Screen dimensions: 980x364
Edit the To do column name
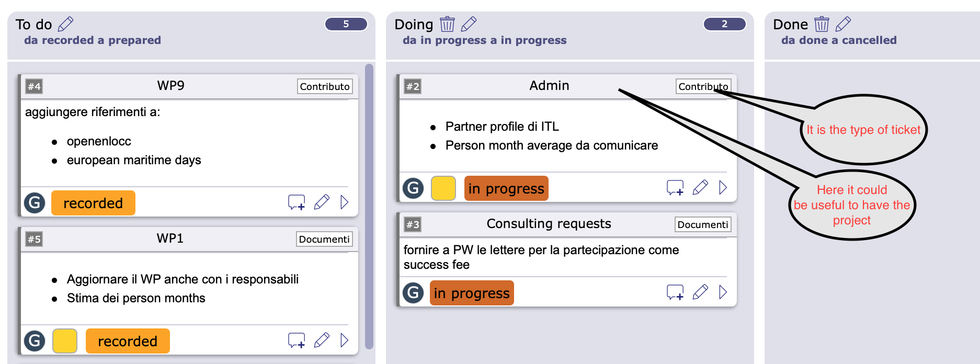click(x=65, y=24)
